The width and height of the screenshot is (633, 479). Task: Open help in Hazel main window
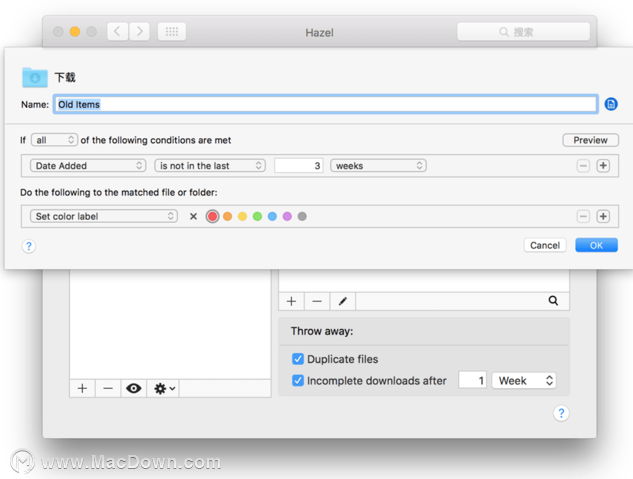point(561,413)
